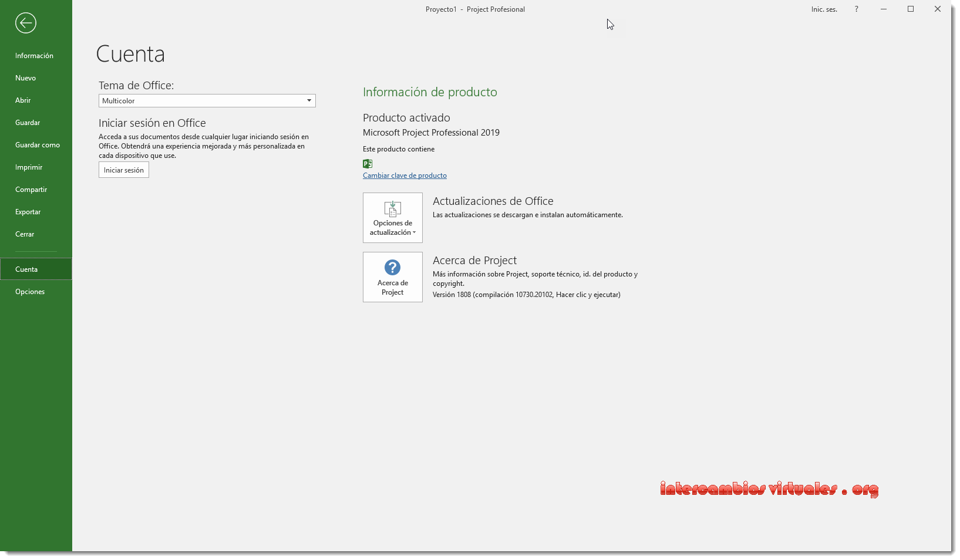Open the Tema de Office dropdown
This screenshot has height=560, width=960.
[207, 101]
